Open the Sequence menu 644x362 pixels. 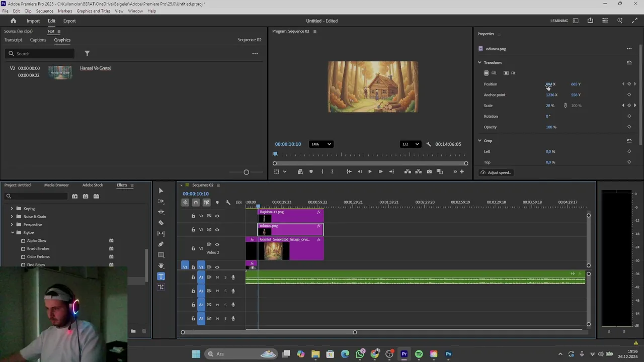click(x=45, y=11)
